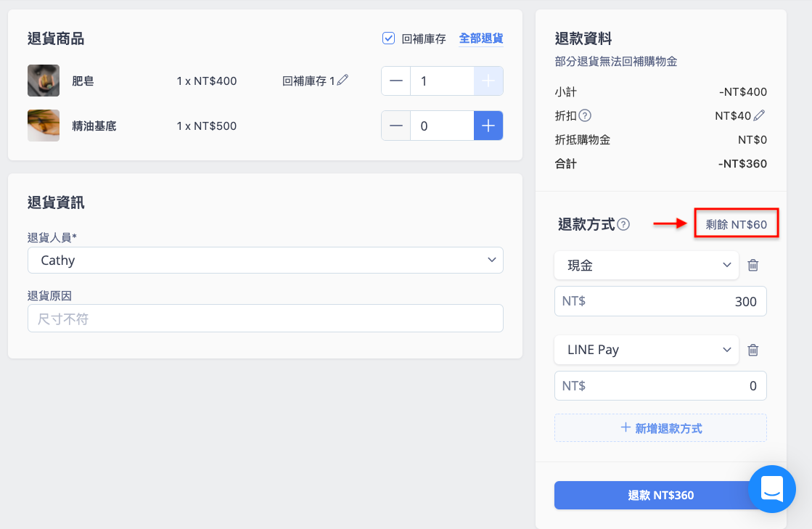Remove the LINE Pay refund method with trash icon
Screen dimensions: 812x529
(x=753, y=350)
